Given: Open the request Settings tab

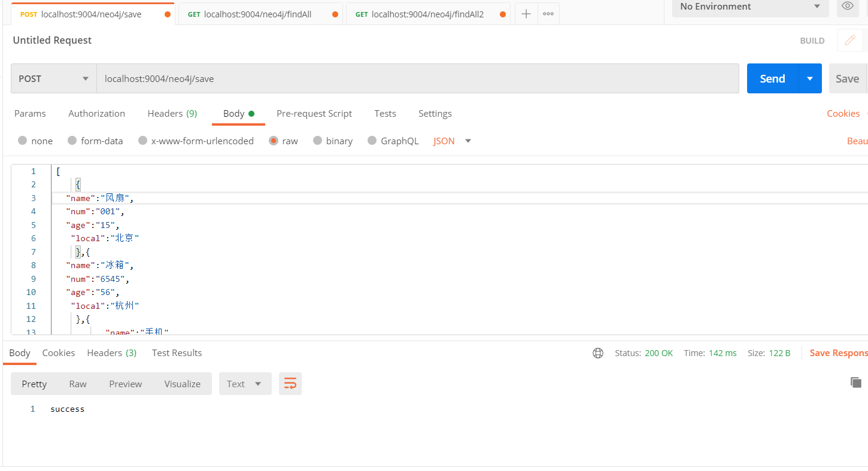Looking at the screenshot, I should [435, 114].
